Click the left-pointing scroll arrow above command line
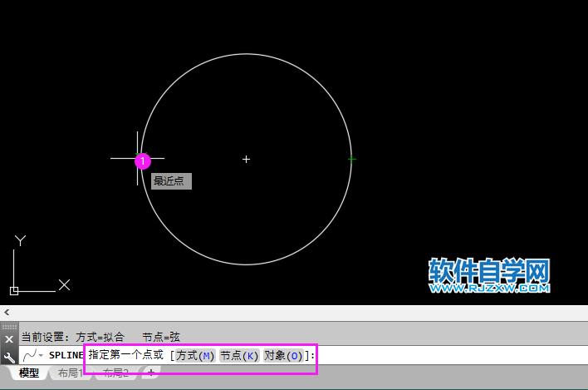 7,312
